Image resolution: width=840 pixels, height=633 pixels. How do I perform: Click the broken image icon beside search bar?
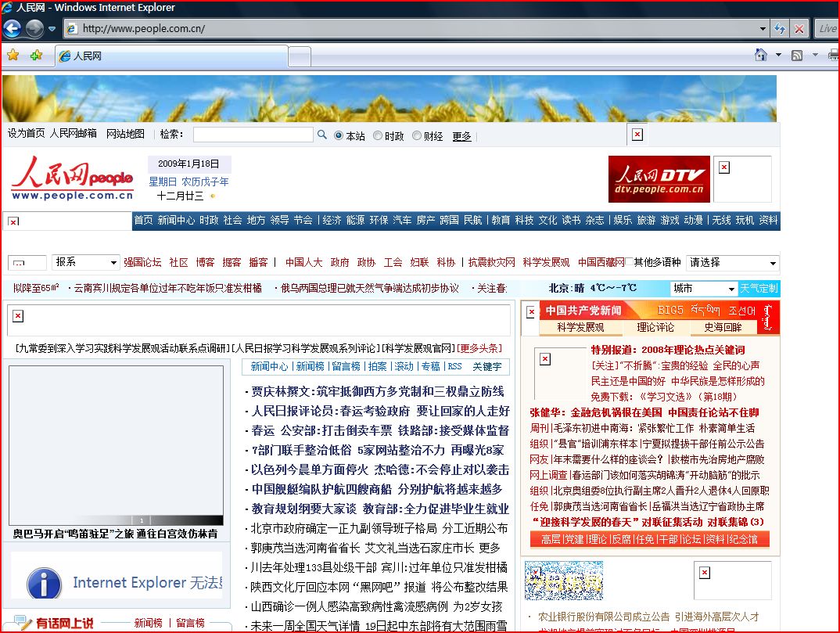pyautogui.click(x=637, y=135)
